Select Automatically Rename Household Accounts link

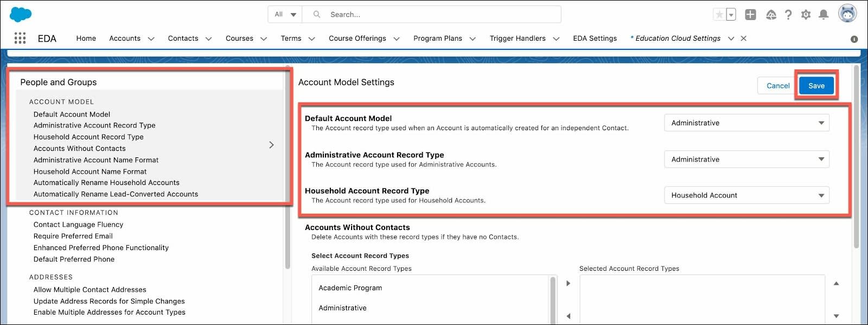point(106,183)
